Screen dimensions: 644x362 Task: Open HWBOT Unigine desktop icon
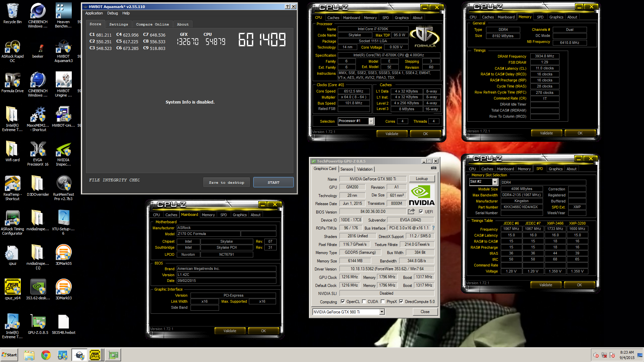pyautogui.click(x=63, y=84)
